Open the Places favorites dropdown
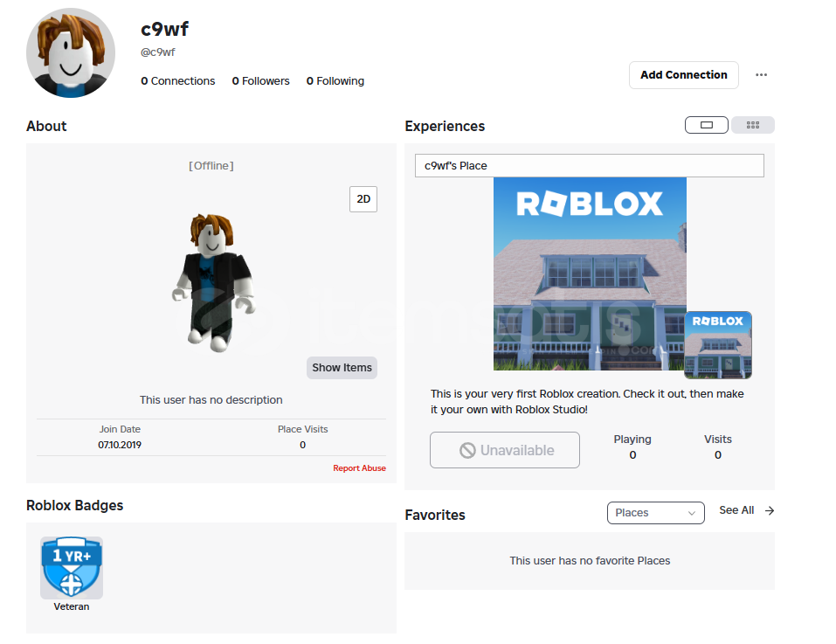Image resolution: width=836 pixels, height=644 pixels. 655,512
